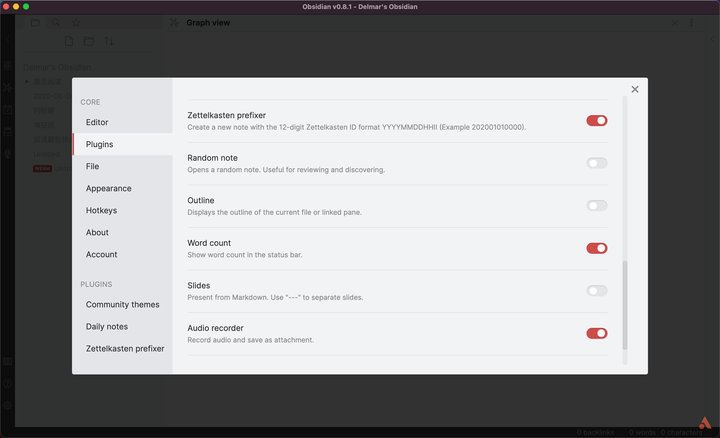Close the settings dialog with the X
Viewport: 720px width, 438px height.
(x=635, y=89)
